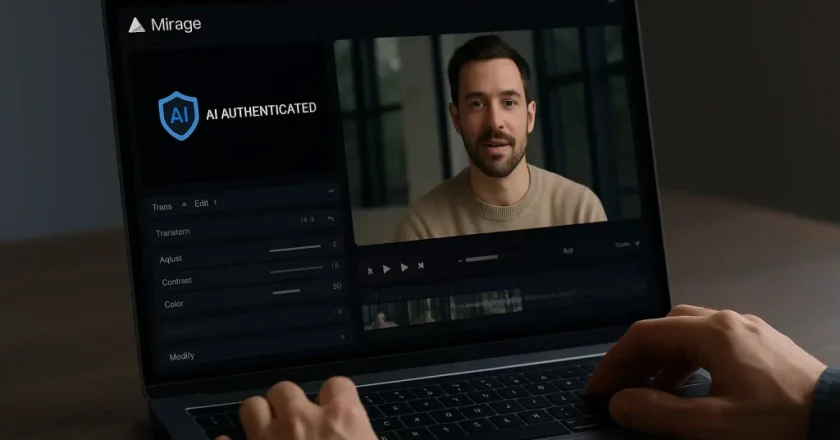The image size is (840, 440).
Task: Collapse the panel using top chevron above Trans
Action: tap(331, 190)
